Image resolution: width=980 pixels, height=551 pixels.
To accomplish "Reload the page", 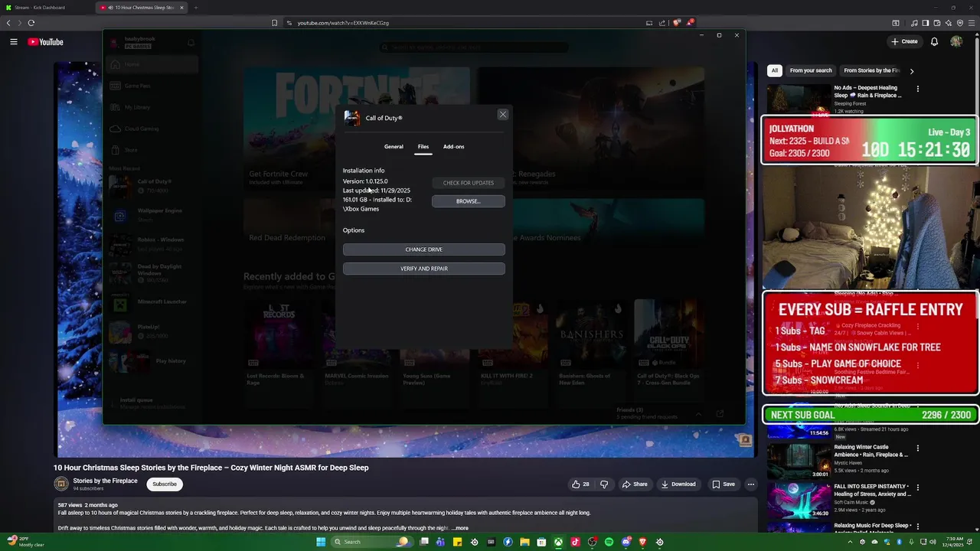I will [31, 23].
